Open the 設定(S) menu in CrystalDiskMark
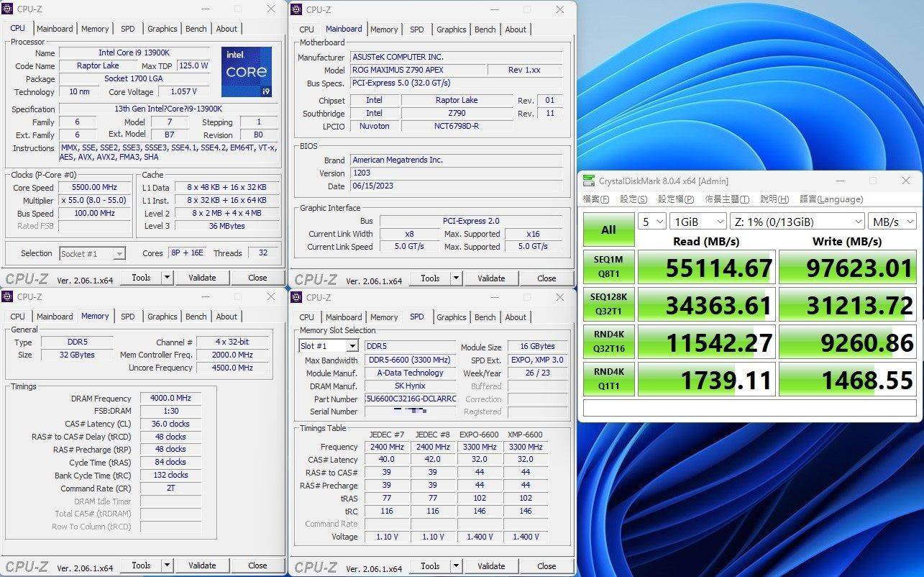The width and height of the screenshot is (924, 577). coord(633,199)
